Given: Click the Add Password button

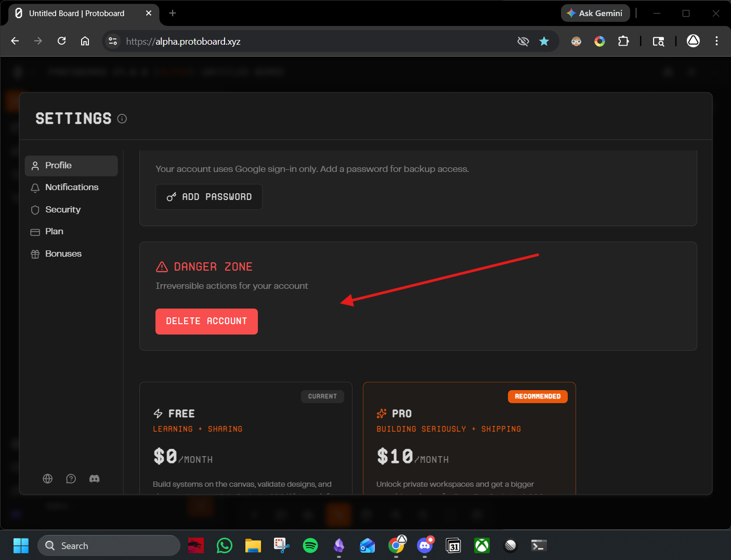Looking at the screenshot, I should [x=209, y=197].
